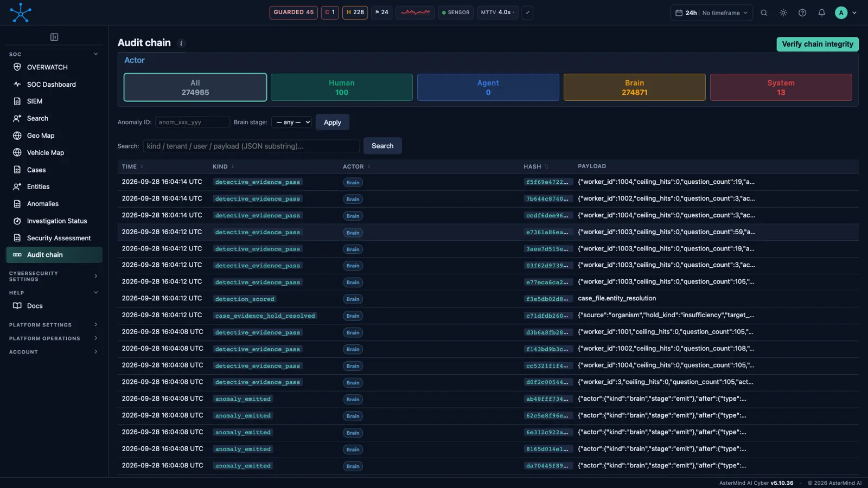The width and height of the screenshot is (868, 488).
Task: Expand Platform Operations section
Action: (x=96, y=338)
